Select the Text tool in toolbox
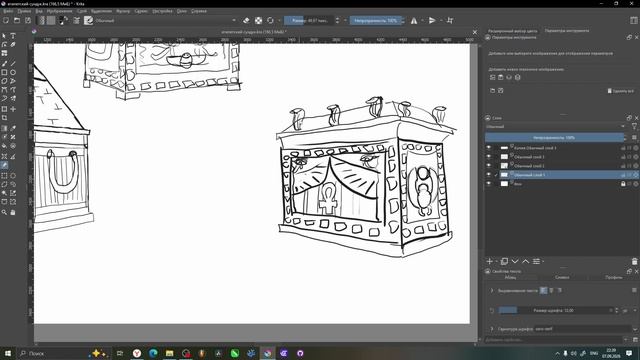 point(13,36)
